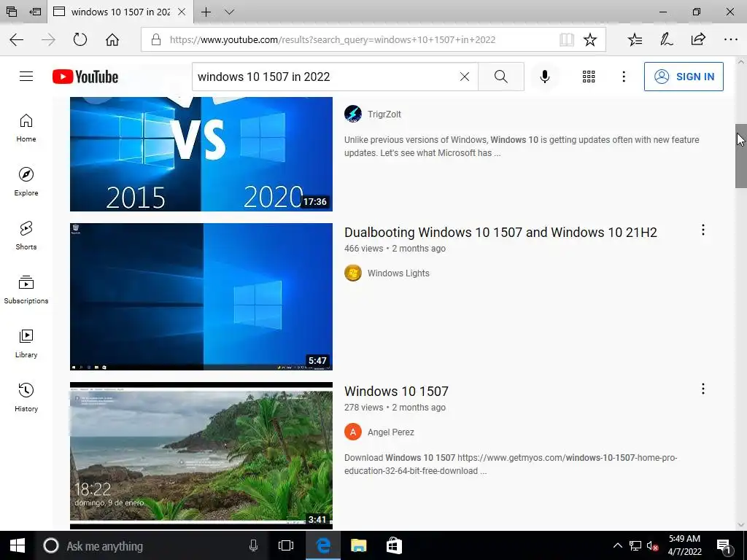
Task: Open Angel Perez channel avatar
Action: [x=353, y=432]
